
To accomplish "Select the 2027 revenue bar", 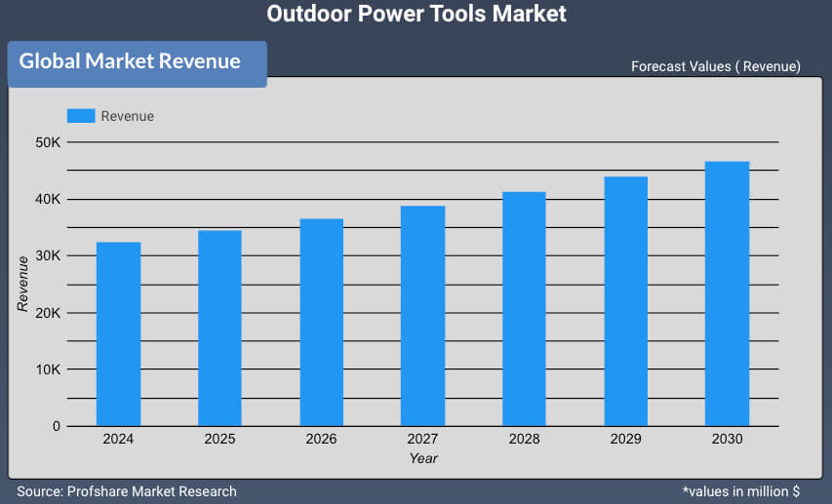I will tap(423, 316).
